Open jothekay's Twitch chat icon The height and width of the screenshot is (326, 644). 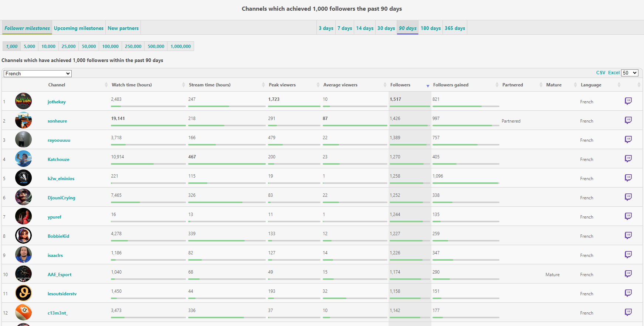(x=628, y=101)
